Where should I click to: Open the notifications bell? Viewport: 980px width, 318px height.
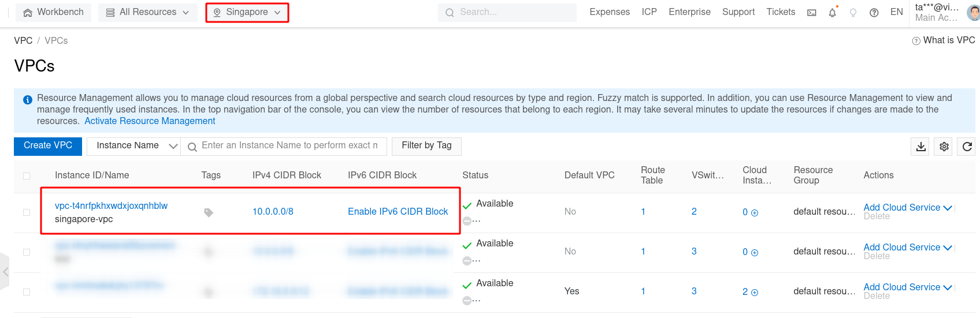click(832, 13)
